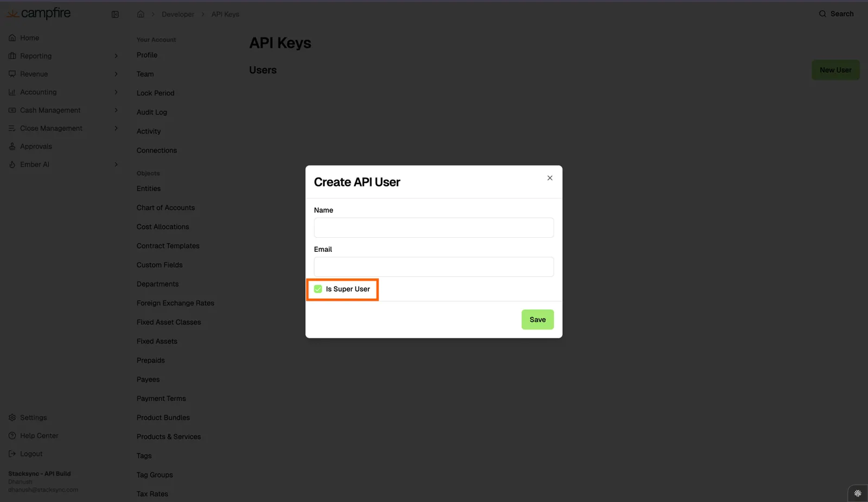868x502 pixels.
Task: Open Products & Services
Action: click(x=169, y=437)
